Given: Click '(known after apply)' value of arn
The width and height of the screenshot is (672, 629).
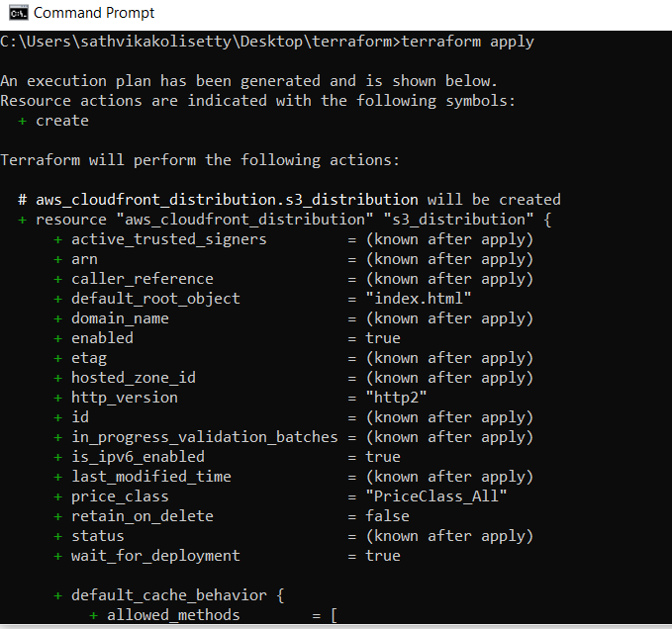Looking at the screenshot, I should click(x=449, y=259).
